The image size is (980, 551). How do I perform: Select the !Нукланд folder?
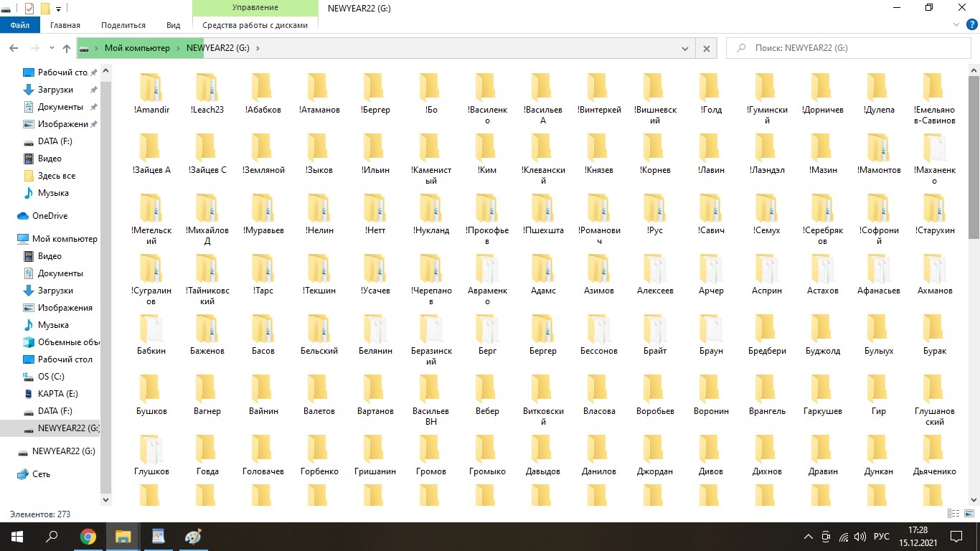pyautogui.click(x=431, y=214)
